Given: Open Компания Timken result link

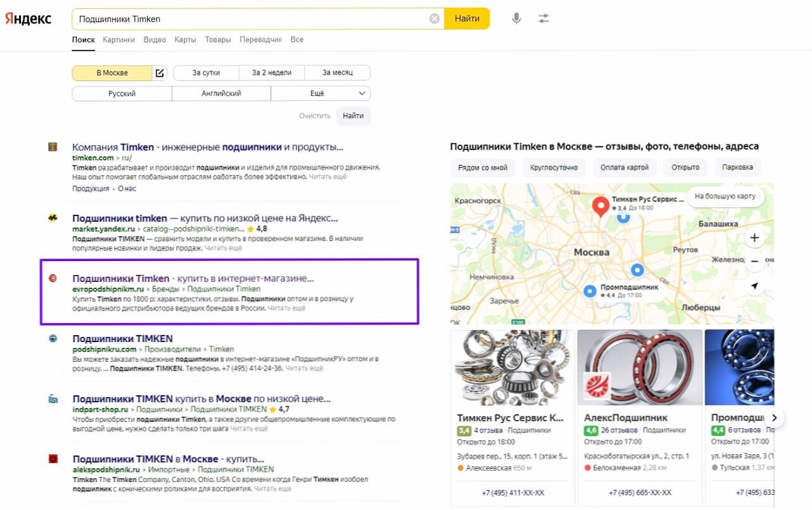Looking at the screenshot, I should (208, 147).
